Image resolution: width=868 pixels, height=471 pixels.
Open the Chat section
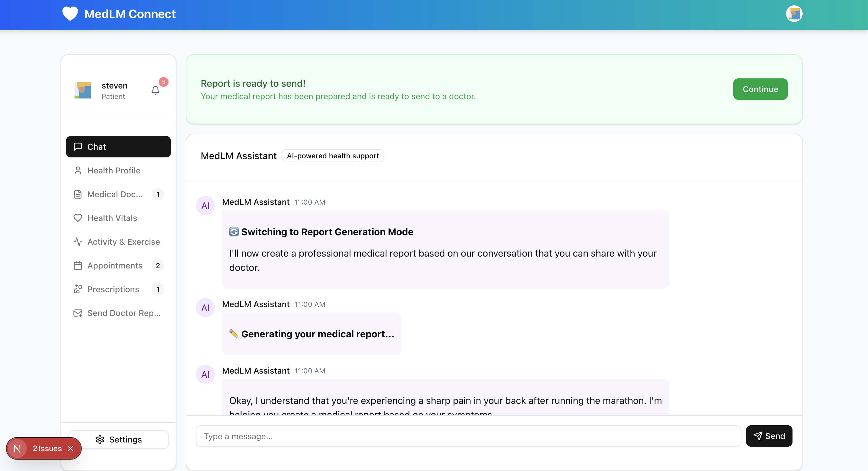118,146
